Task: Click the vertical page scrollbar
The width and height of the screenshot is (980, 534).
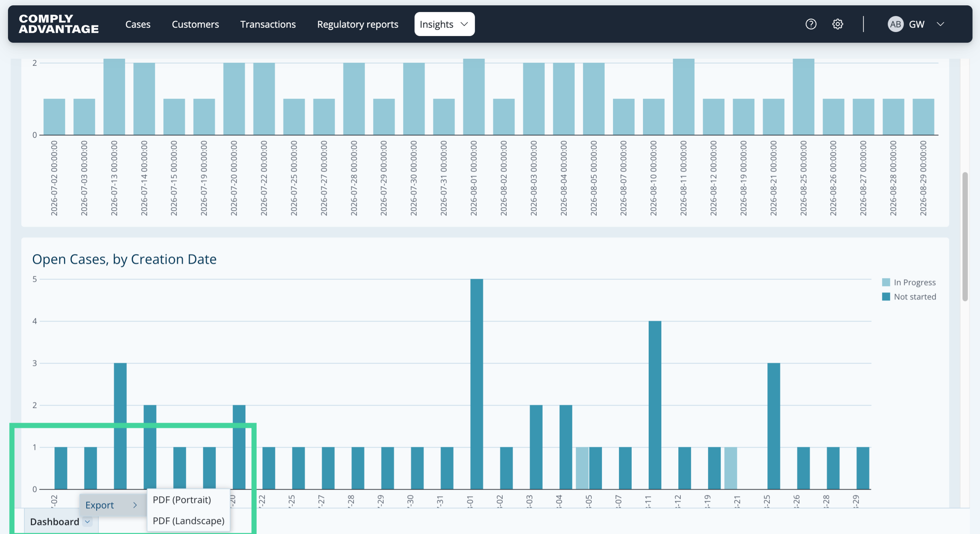Action: click(x=964, y=237)
